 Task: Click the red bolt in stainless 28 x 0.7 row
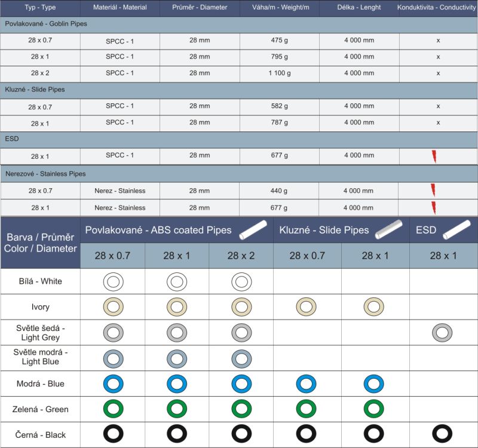[x=434, y=191]
